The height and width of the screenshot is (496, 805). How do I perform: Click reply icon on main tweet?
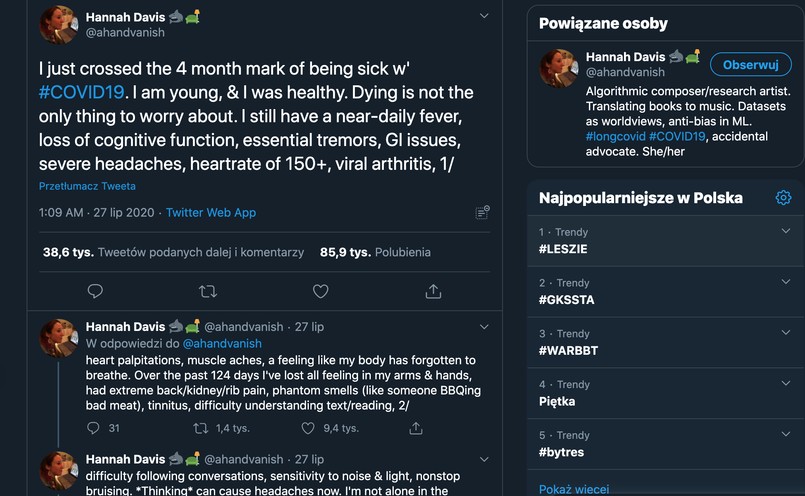pyautogui.click(x=95, y=291)
